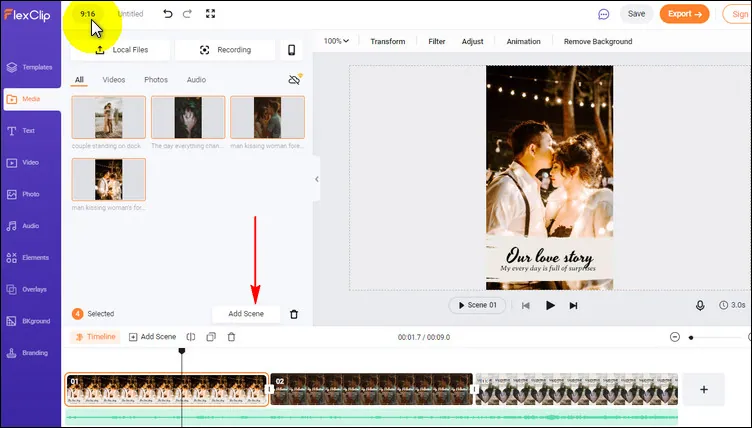752x428 pixels.
Task: Click the cloud-off icon in media panel
Action: pos(295,79)
